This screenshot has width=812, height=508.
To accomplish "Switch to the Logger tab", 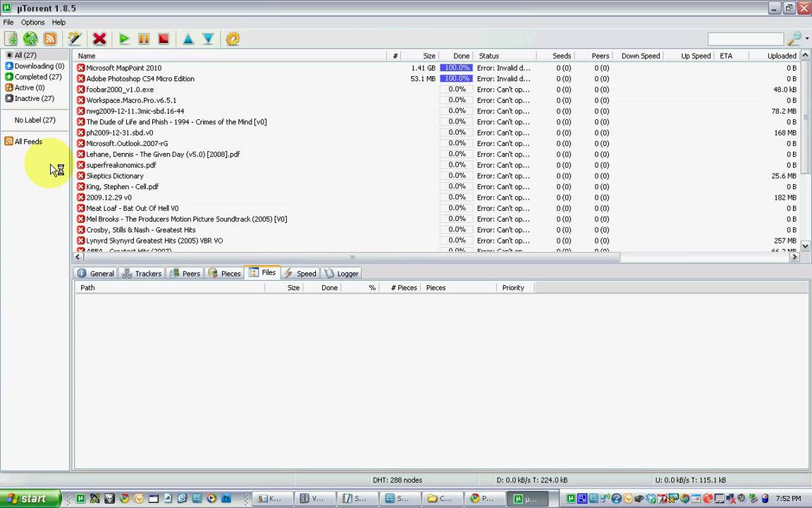I will [x=341, y=274].
